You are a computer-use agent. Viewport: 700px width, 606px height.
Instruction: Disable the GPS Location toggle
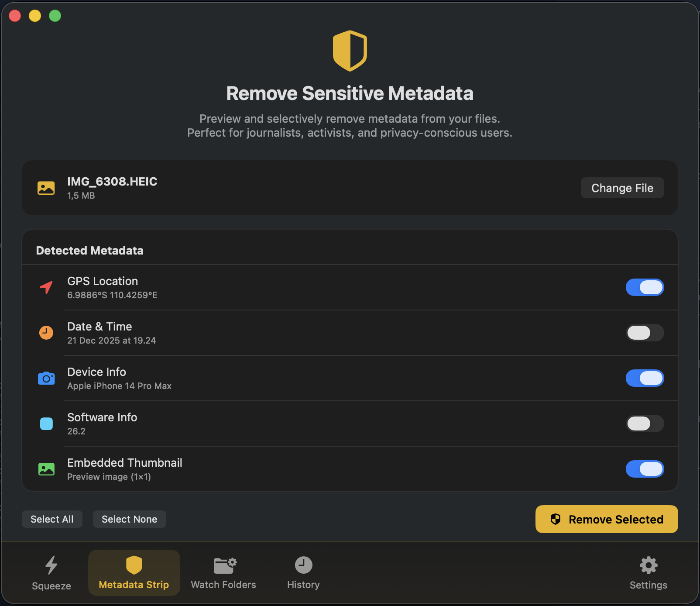click(645, 287)
